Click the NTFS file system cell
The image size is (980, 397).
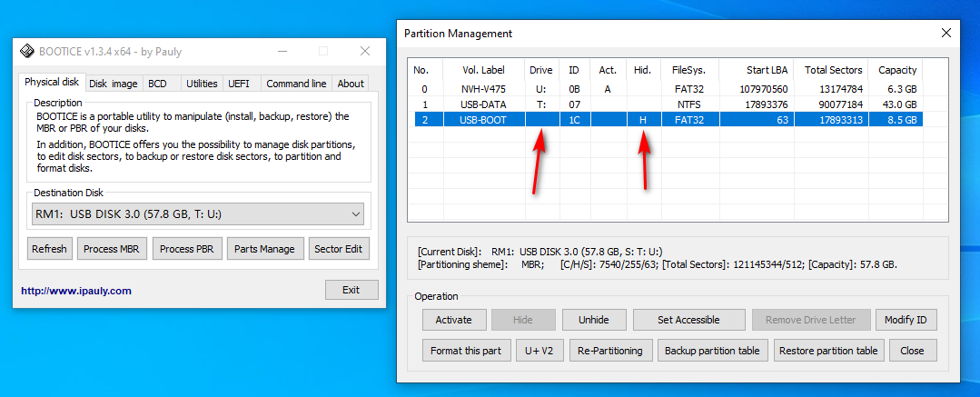tap(688, 104)
